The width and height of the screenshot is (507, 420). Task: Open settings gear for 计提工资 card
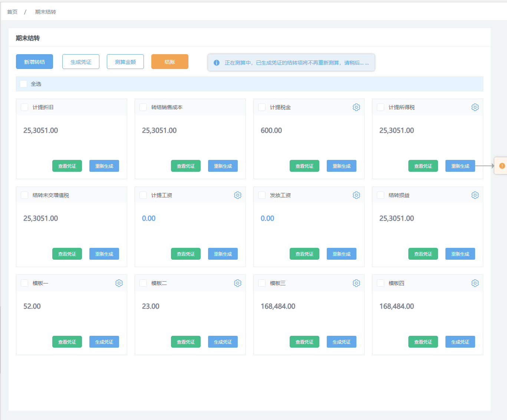(238, 195)
